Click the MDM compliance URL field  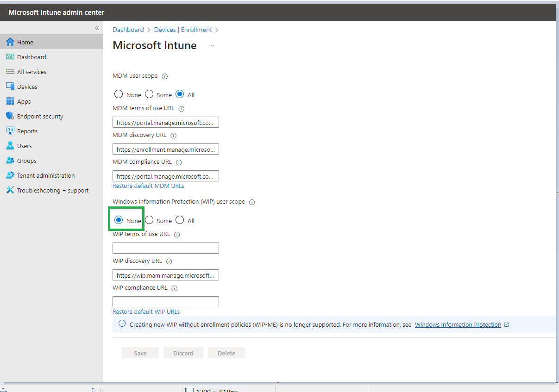(x=166, y=176)
